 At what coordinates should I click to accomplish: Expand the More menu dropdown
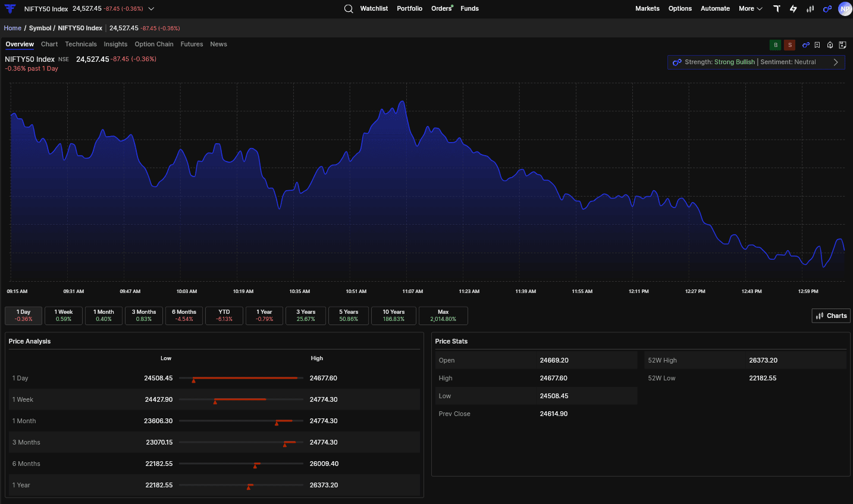coord(751,9)
